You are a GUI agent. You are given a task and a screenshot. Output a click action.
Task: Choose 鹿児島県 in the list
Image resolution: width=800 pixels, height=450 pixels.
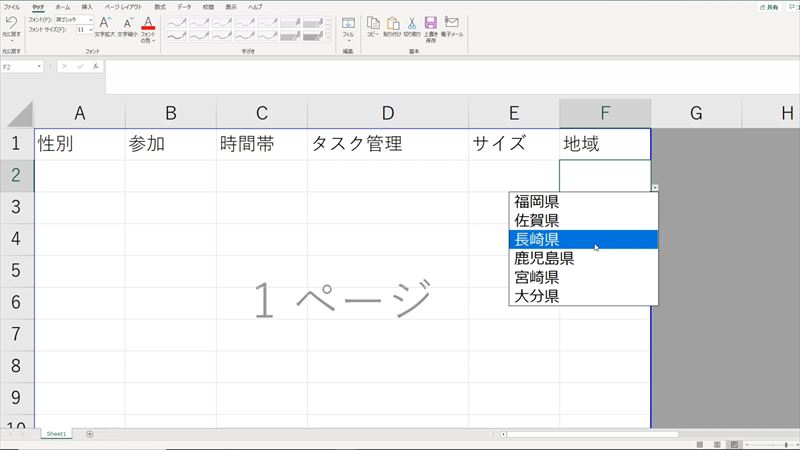coord(543,258)
